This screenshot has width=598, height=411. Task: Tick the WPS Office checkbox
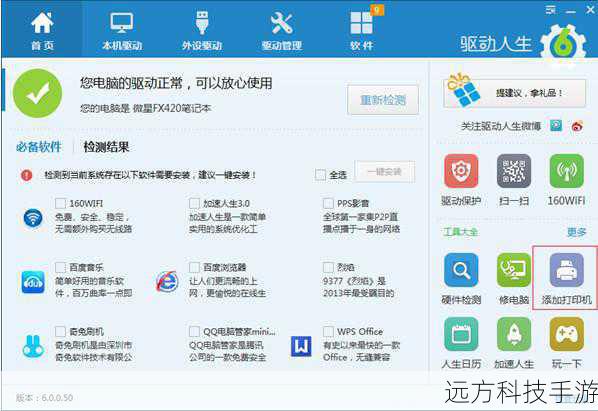click(x=328, y=331)
